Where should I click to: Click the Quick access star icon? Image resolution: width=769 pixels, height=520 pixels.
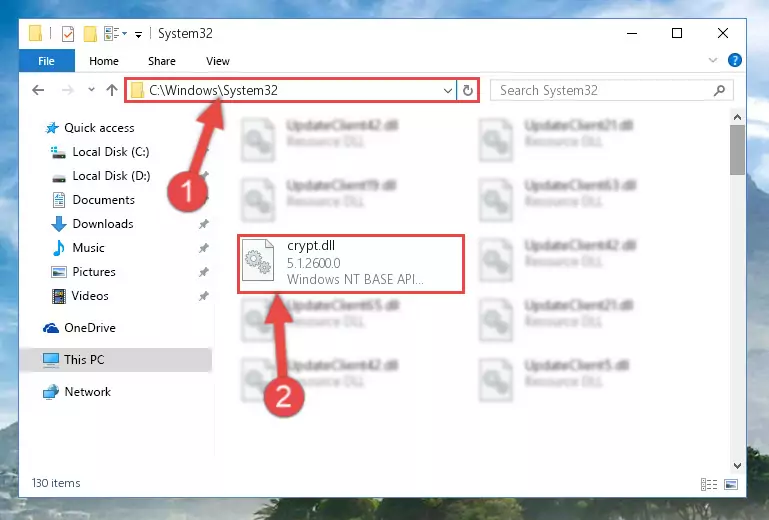(x=52, y=128)
